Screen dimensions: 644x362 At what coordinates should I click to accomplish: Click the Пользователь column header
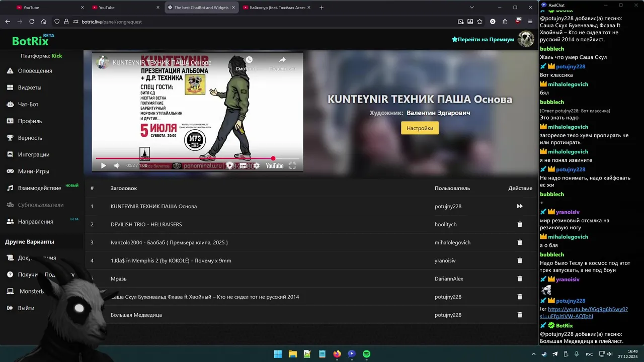452,188
